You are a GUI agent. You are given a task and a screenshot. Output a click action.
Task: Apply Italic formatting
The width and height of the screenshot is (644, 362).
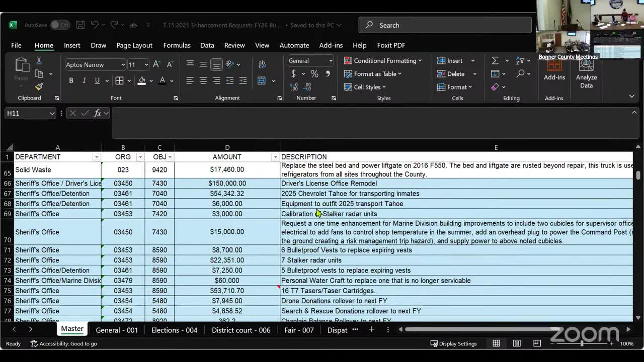click(x=84, y=80)
